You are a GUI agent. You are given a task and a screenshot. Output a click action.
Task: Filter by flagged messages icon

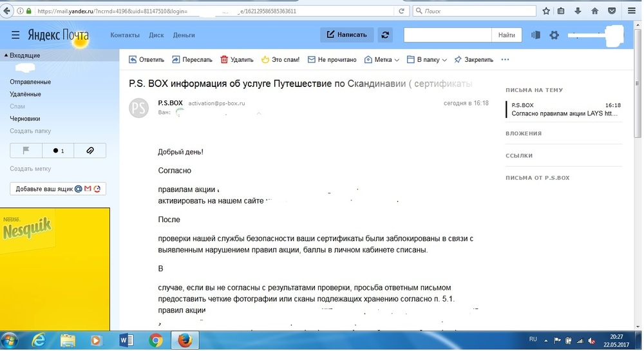click(26, 151)
